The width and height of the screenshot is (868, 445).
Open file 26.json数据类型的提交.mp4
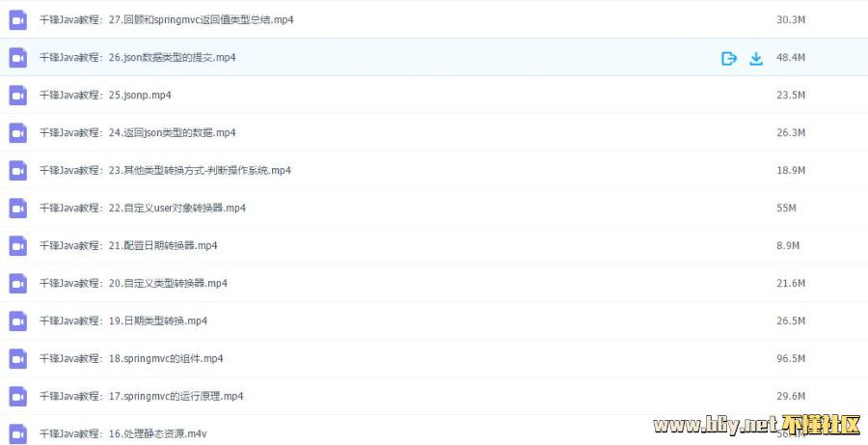pyautogui.click(x=137, y=58)
